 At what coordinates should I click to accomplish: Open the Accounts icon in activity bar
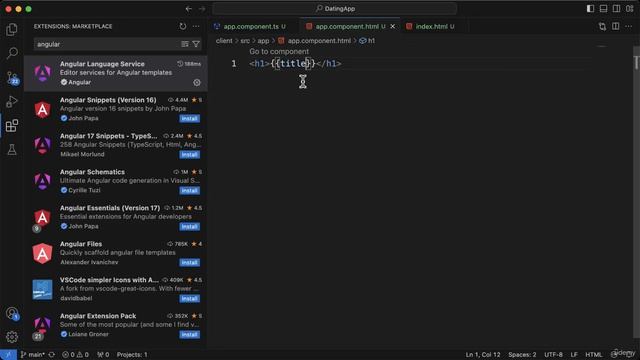coord(12,313)
